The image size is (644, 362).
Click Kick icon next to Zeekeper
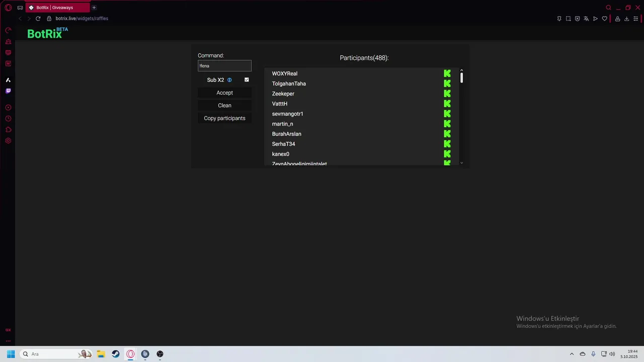tap(447, 94)
